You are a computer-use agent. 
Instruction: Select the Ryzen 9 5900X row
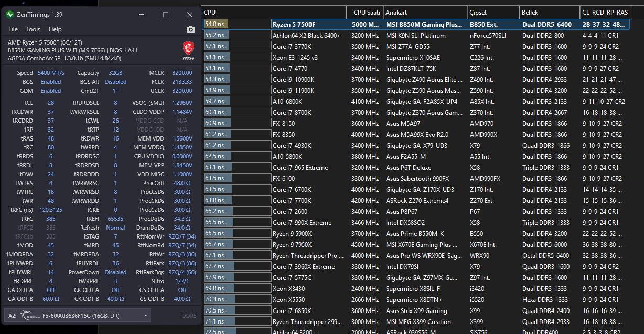click(x=416, y=233)
